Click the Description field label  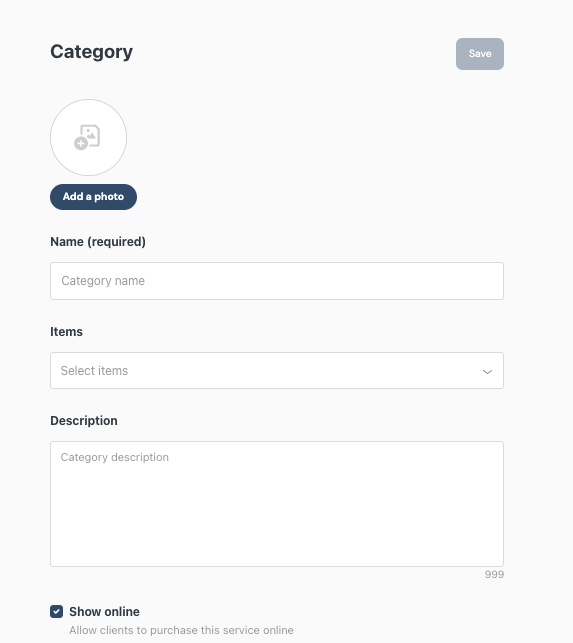pyautogui.click(x=84, y=421)
